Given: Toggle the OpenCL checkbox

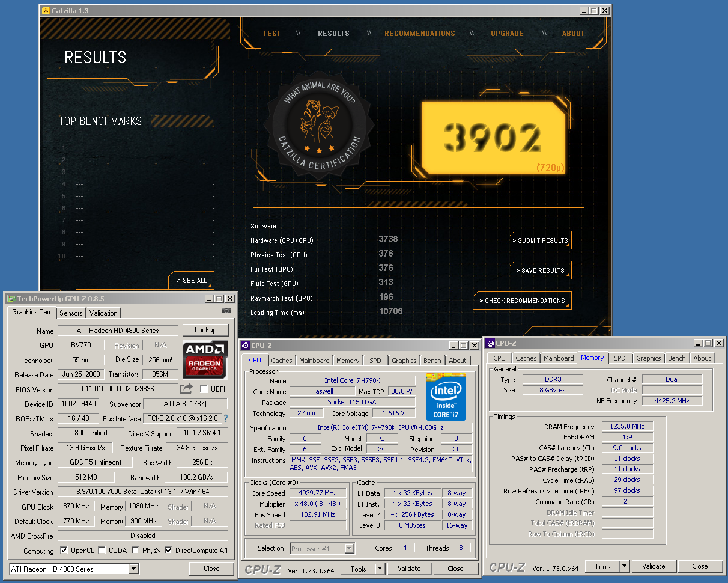Looking at the screenshot, I should pos(64,551).
